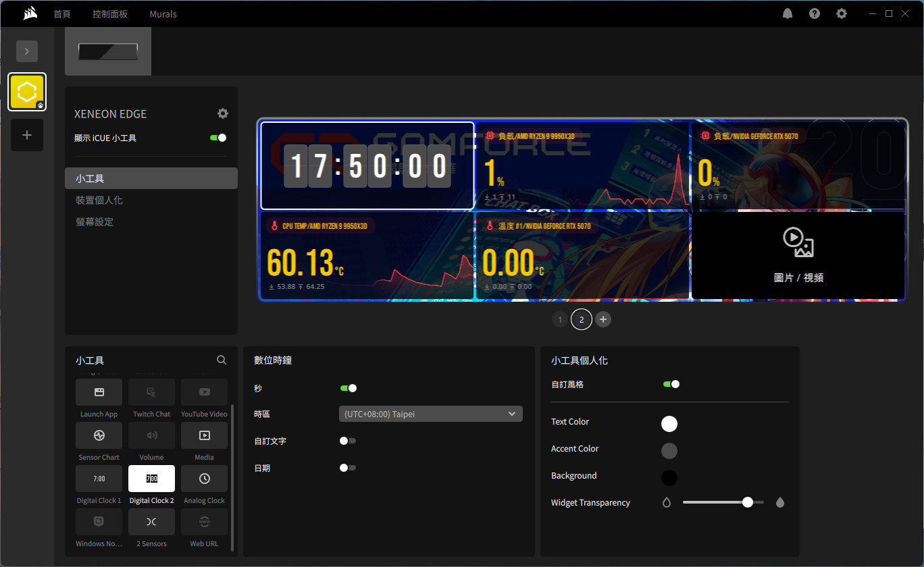924x567 pixels.
Task: Select the Analog Clock widget
Action: 204,479
